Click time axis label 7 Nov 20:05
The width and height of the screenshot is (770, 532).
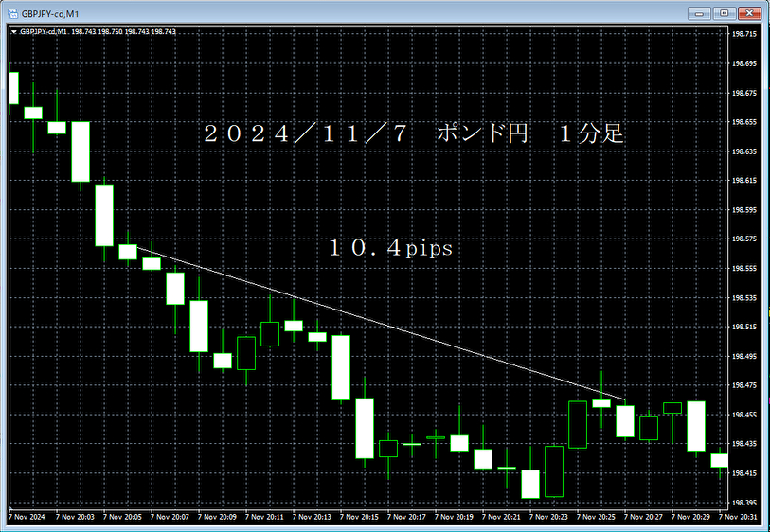[x=122, y=517]
